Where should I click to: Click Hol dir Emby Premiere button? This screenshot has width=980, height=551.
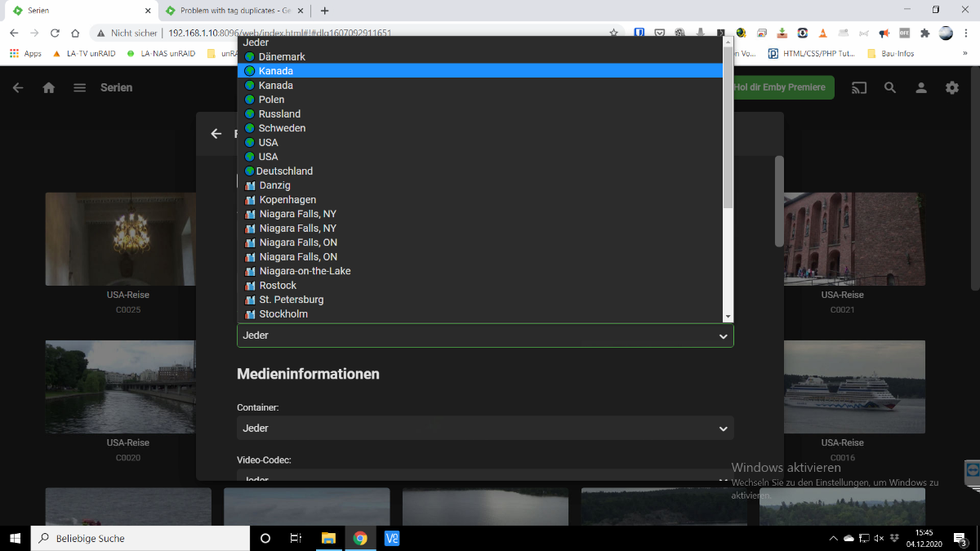click(780, 87)
